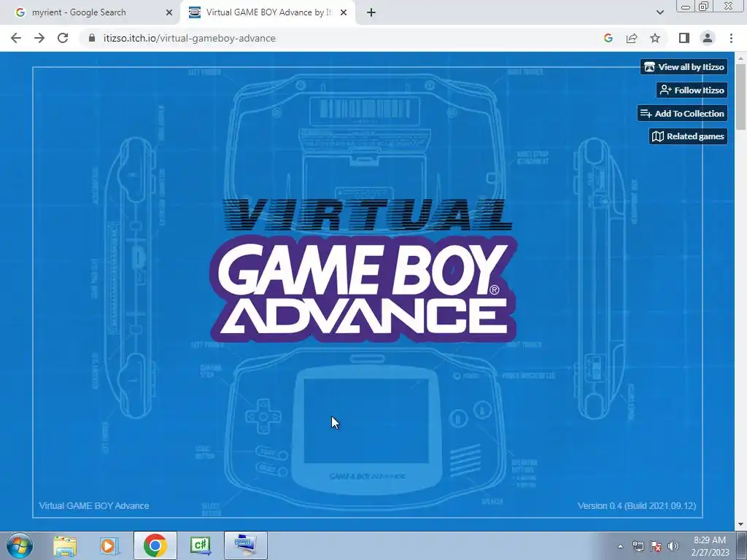
Task: Open the keyboard-monitor taskbar application
Action: 246,545
